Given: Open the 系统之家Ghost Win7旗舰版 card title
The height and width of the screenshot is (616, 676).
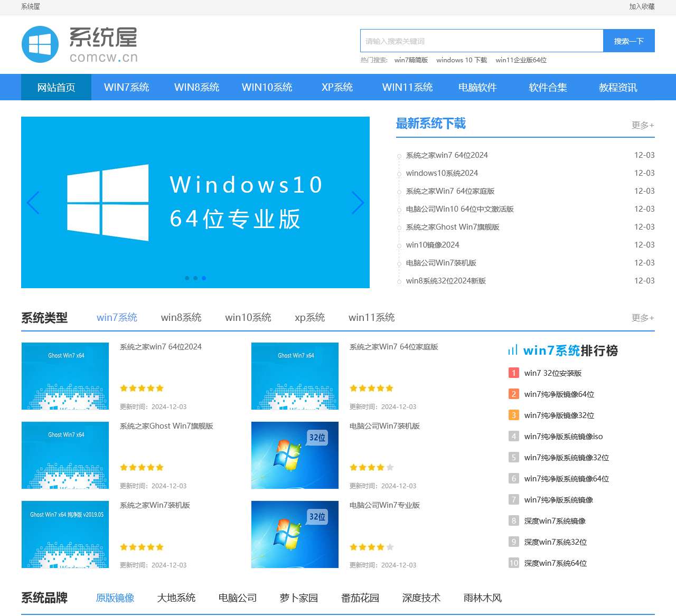Looking at the screenshot, I should pyautogui.click(x=166, y=426).
